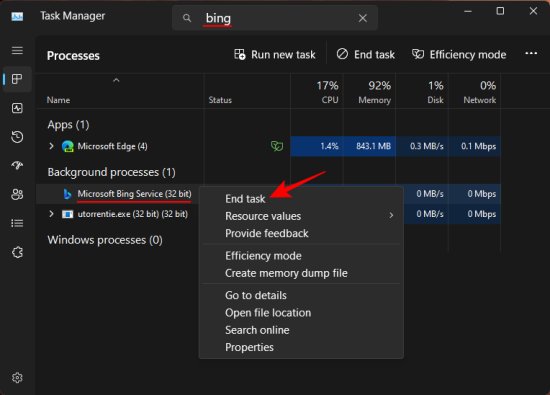Close the Task Manager window
This screenshot has width=550, height=395.
click(x=533, y=11)
